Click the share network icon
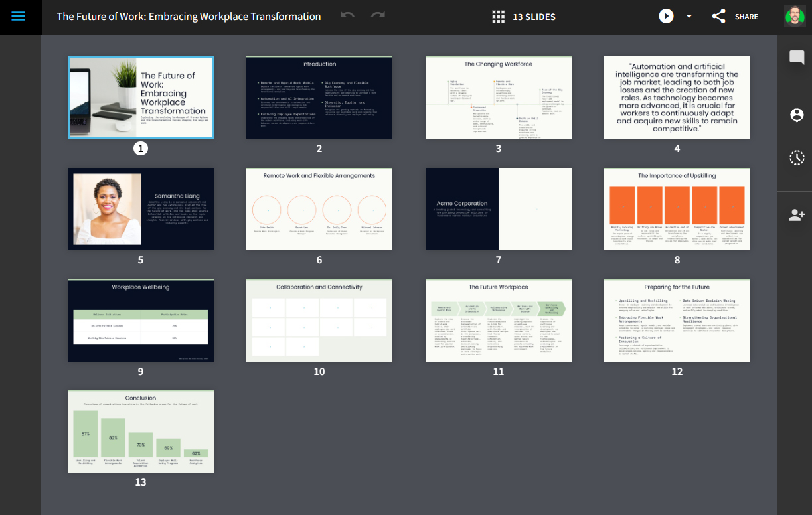This screenshot has width=812, height=515. [x=718, y=17]
